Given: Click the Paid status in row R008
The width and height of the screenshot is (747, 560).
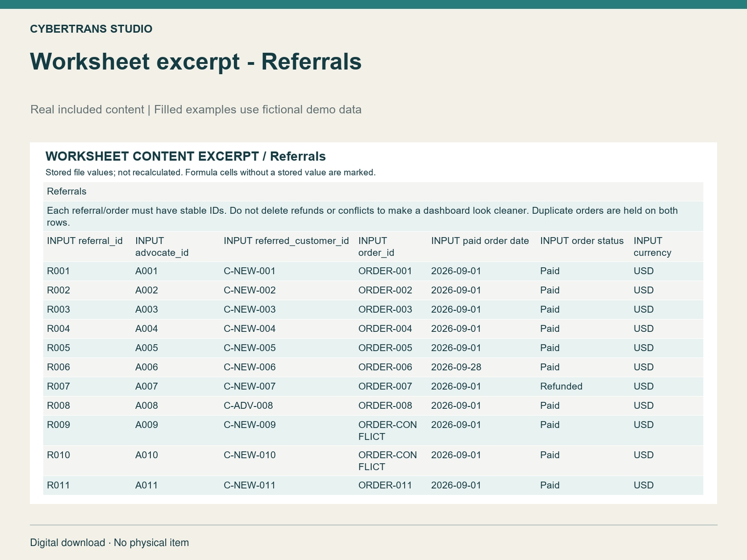Looking at the screenshot, I should (550, 406).
